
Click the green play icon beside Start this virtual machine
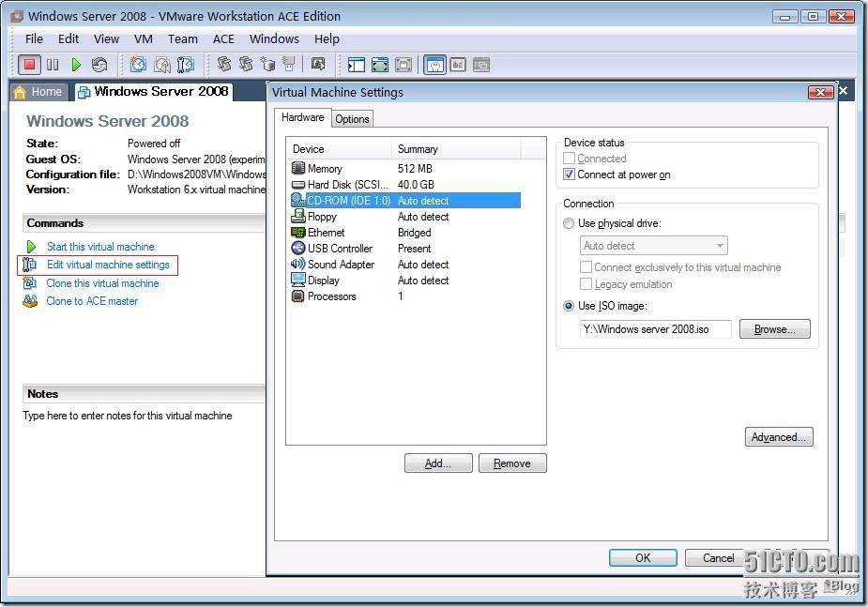(31, 246)
